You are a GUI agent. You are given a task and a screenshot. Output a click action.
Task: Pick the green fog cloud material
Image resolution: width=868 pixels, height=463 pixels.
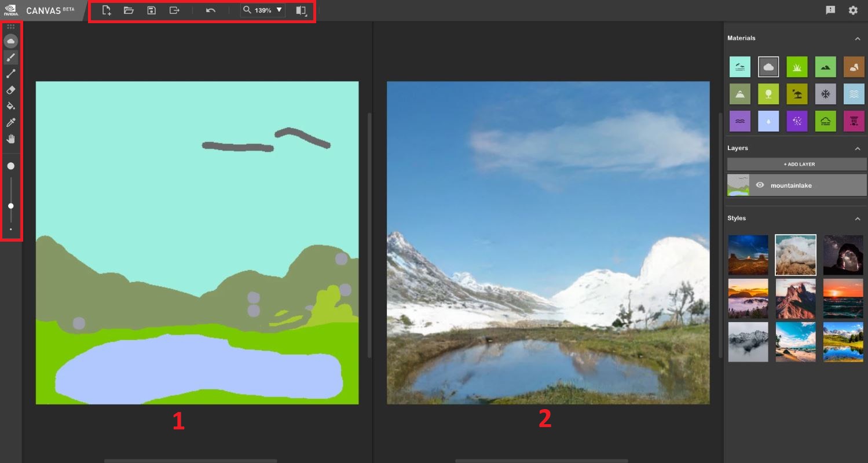(825, 121)
